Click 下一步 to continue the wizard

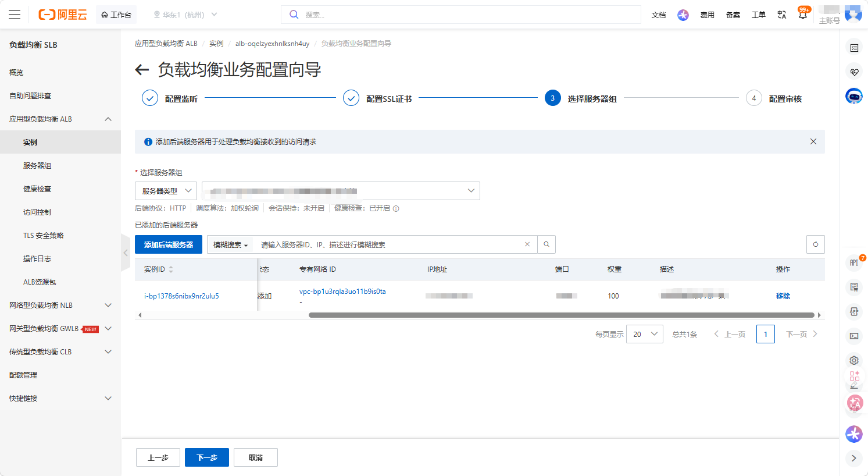coord(207,457)
